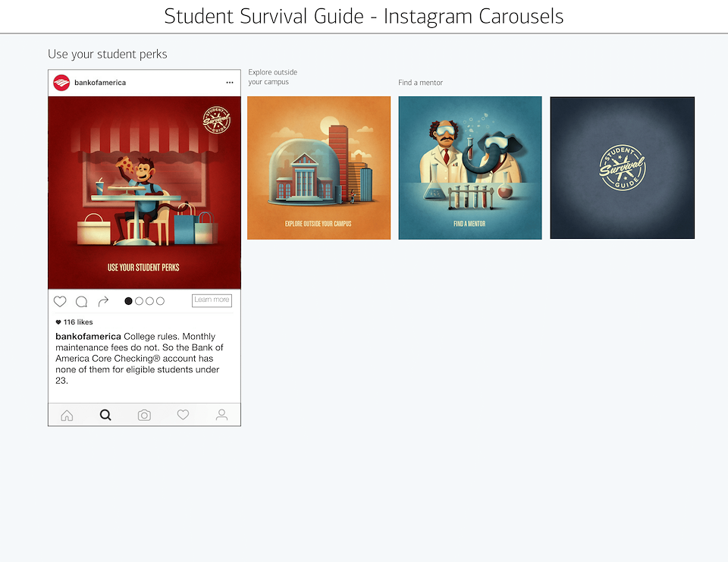The width and height of the screenshot is (728, 562).
Task: Select the second carousel dot indicator
Action: pyautogui.click(x=139, y=301)
